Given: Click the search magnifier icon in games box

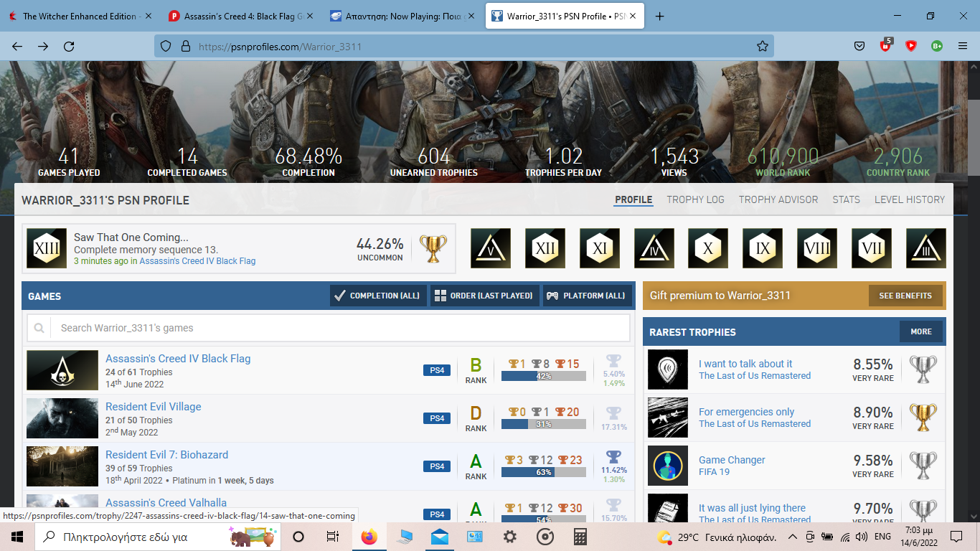Looking at the screenshot, I should click(x=39, y=328).
